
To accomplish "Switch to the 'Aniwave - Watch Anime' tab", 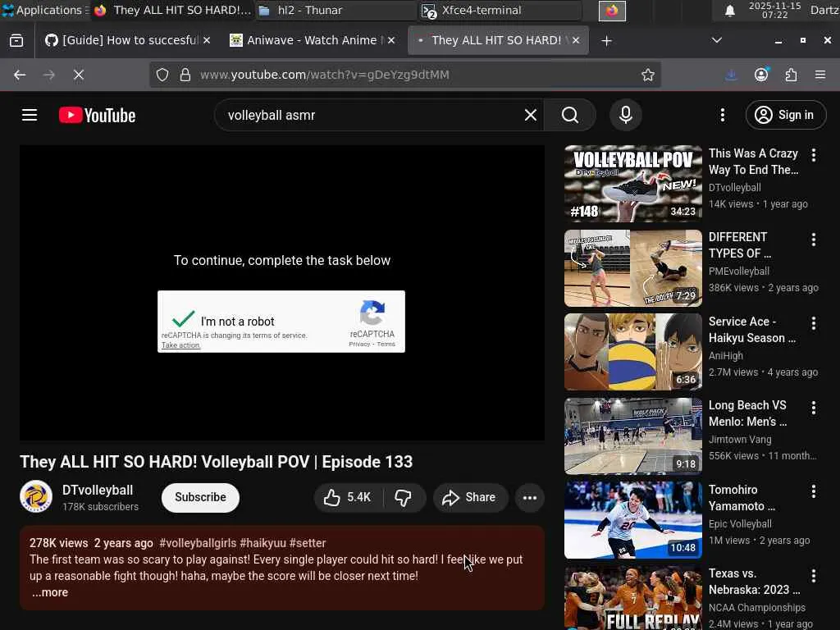I will tap(305, 41).
